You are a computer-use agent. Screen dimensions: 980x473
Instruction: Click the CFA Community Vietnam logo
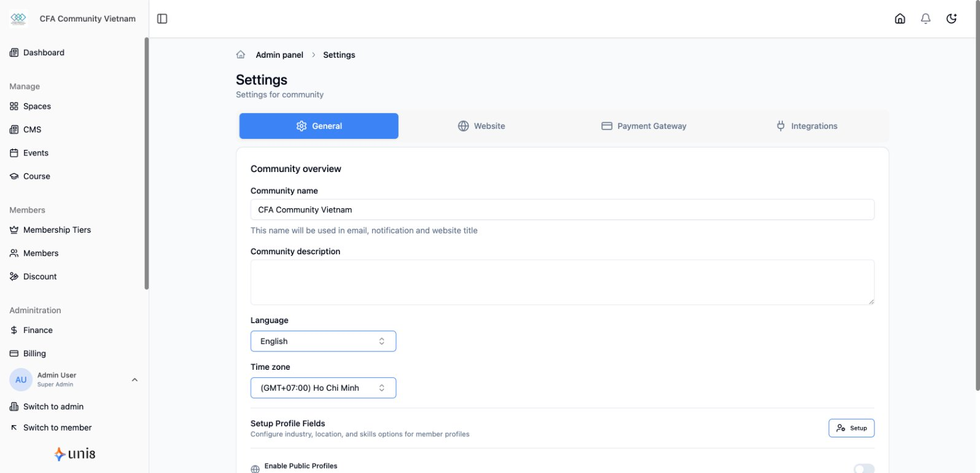(x=18, y=18)
